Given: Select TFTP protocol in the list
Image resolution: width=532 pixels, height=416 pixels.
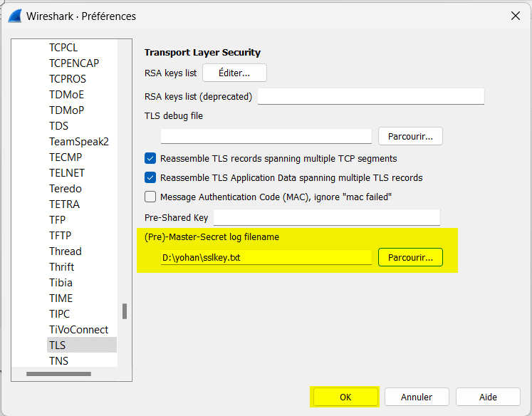Looking at the screenshot, I should point(60,236).
